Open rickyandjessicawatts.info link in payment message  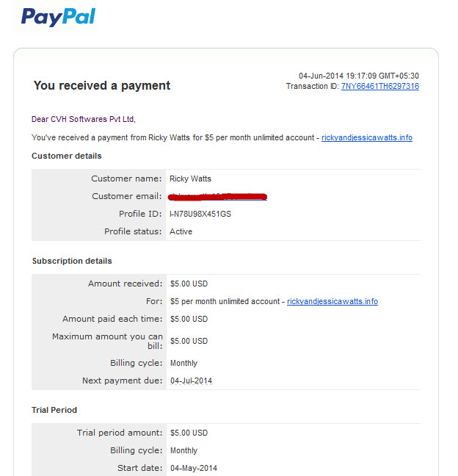click(367, 137)
